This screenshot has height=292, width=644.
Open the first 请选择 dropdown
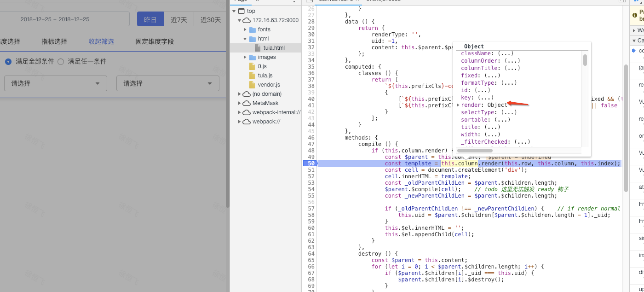coord(56,83)
